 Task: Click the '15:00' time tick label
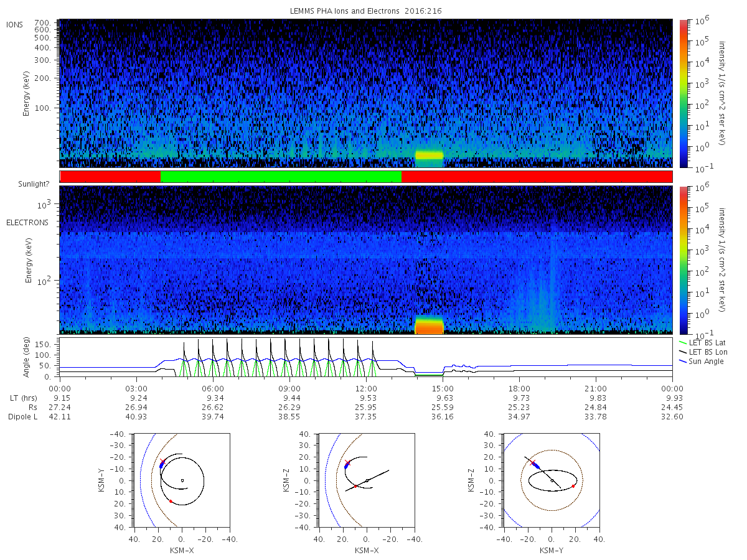point(443,389)
